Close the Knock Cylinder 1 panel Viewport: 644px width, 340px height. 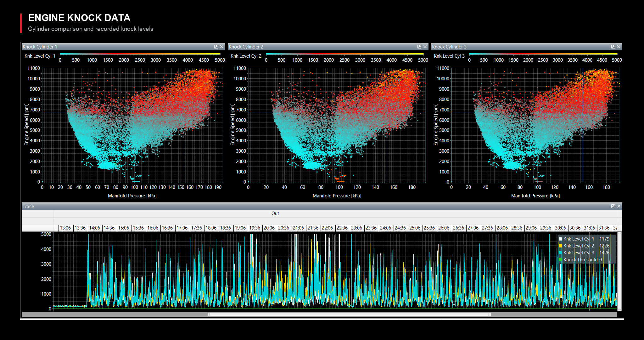pyautogui.click(x=222, y=47)
